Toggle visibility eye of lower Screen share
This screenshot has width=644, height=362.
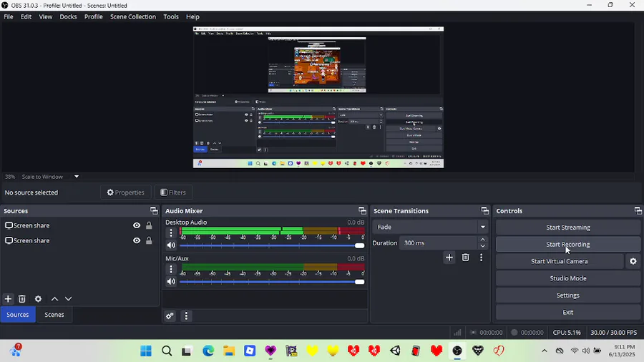(x=137, y=240)
